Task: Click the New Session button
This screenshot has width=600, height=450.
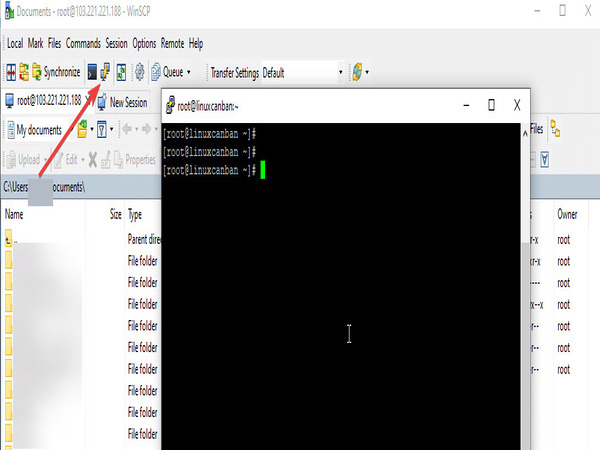Action: pos(122,101)
